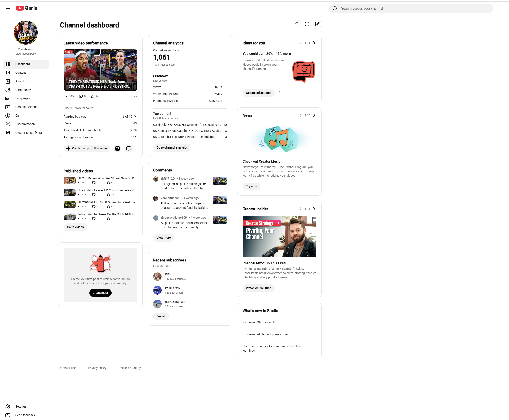Open Community in the sidebar
The width and height of the screenshot is (509, 420).
pos(26,90)
